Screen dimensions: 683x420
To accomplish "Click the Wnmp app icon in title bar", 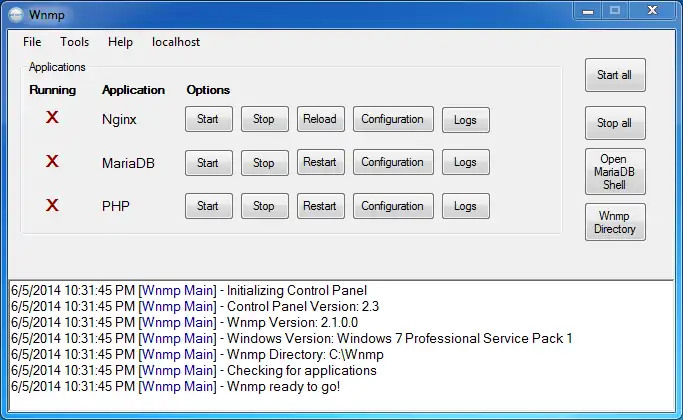I will pos(16,15).
